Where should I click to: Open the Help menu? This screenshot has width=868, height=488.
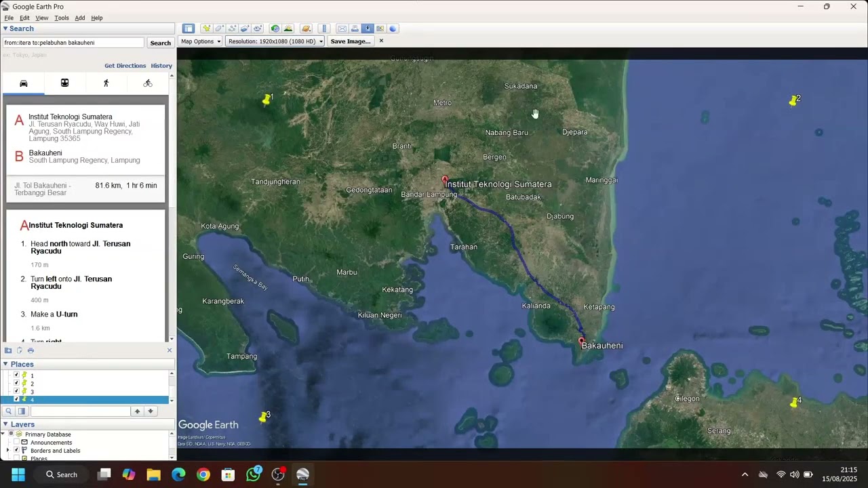coord(97,18)
